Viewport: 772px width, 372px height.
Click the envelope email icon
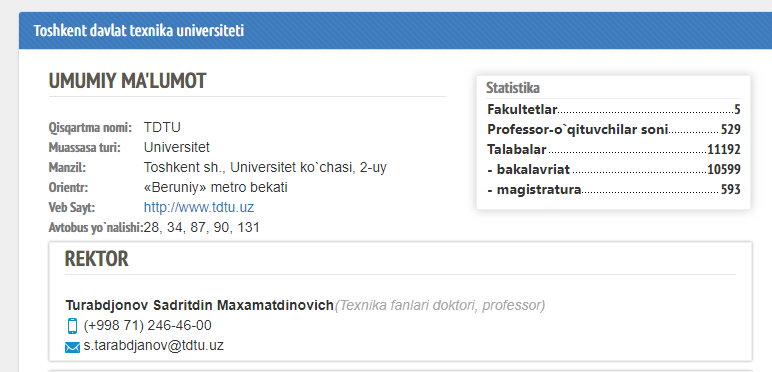[72, 347]
